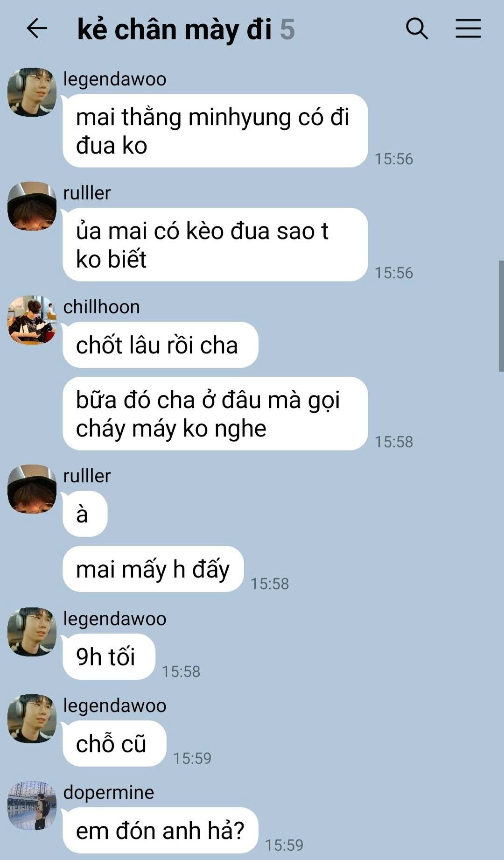Click the scrollbar thumb on right edge
Image resolution: width=504 pixels, height=860 pixels.
[501, 316]
